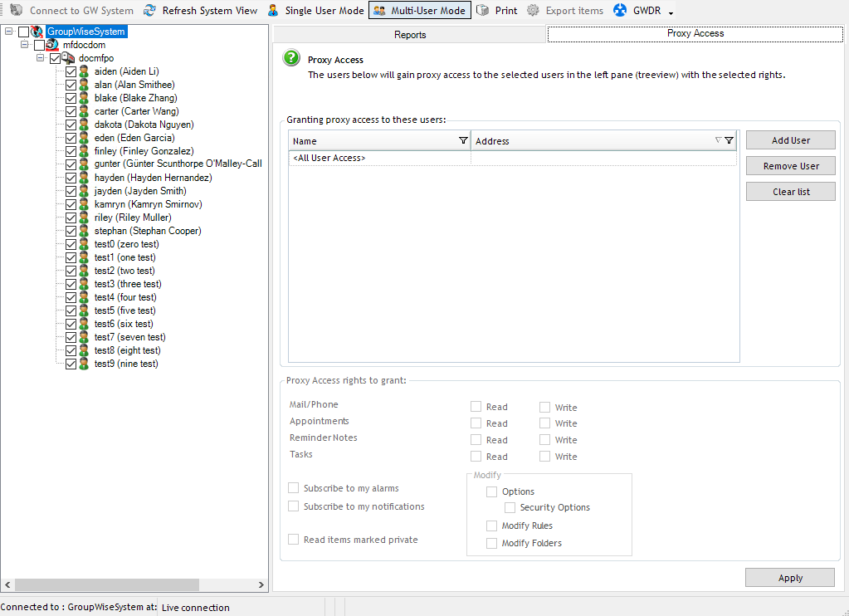Screen dimensions: 849x616
Task: Collapse the GroupWiseSystem tree node
Action: 7,31
